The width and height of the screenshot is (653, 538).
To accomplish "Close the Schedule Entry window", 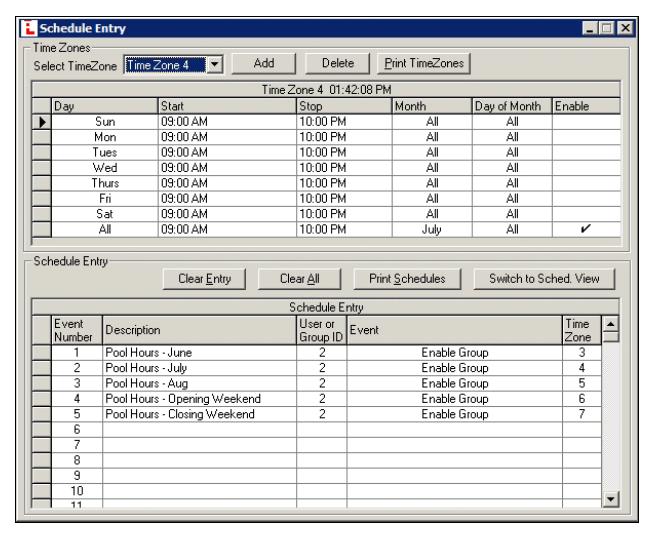I will tap(626, 28).
